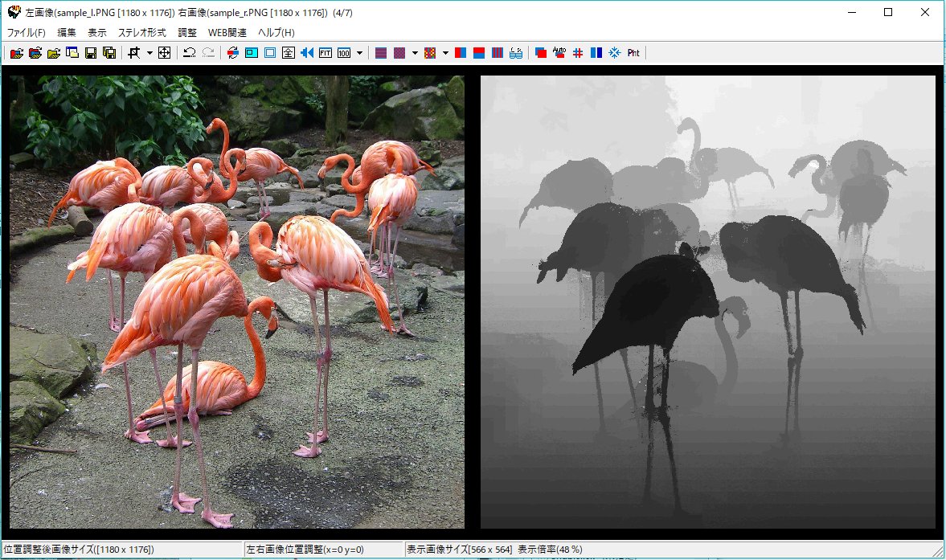Click the blue snowflake icon
This screenshot has height=560, width=946.
point(615,53)
